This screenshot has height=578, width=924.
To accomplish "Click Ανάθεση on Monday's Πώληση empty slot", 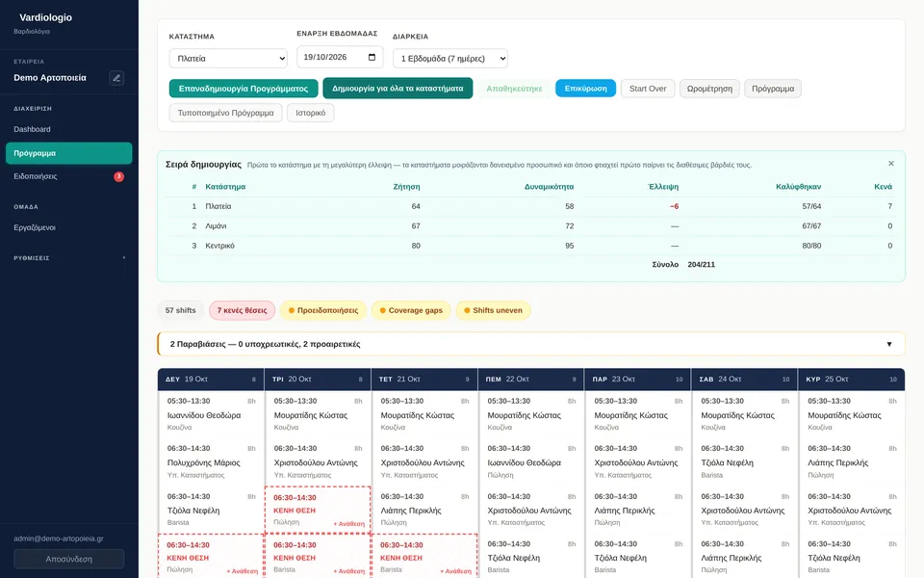I will pyautogui.click(x=243, y=571).
